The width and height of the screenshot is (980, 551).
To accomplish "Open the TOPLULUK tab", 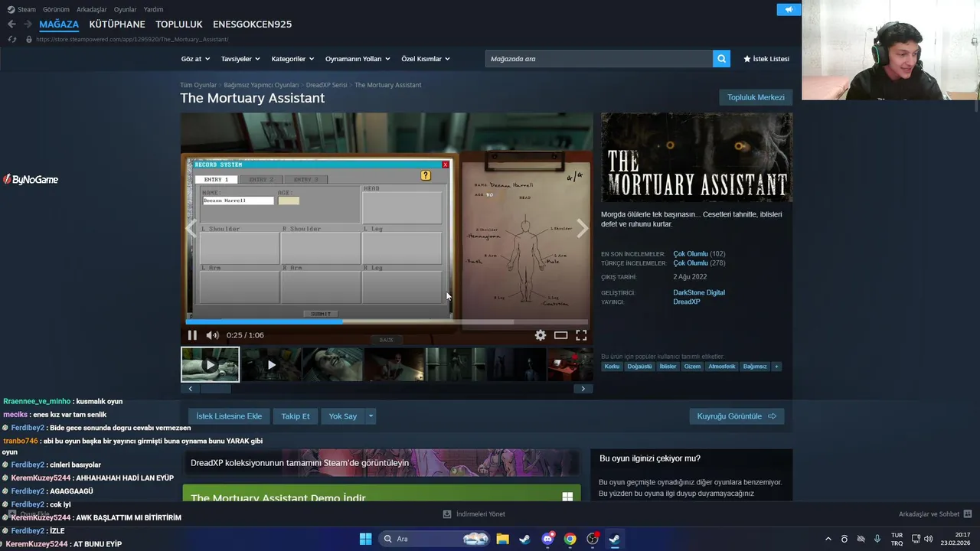I will (179, 24).
